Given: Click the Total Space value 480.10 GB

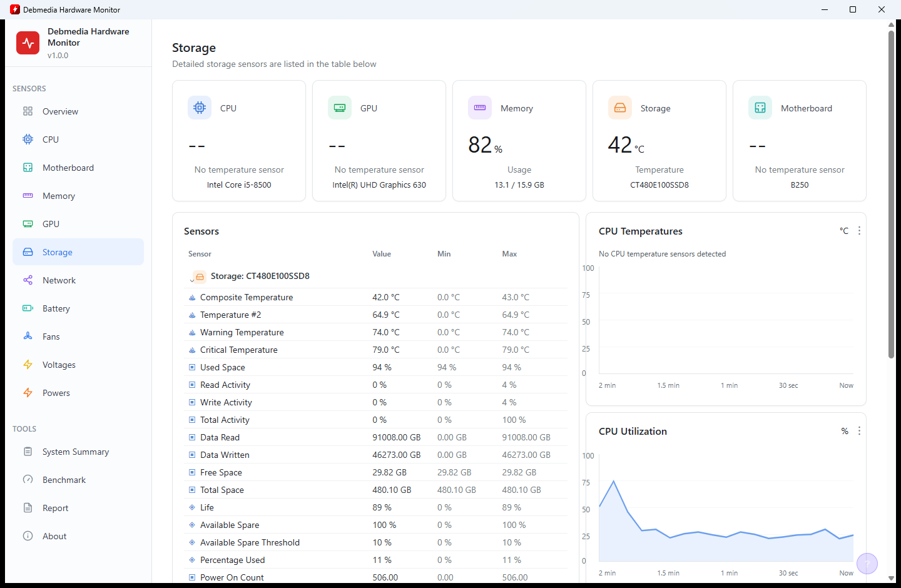Looking at the screenshot, I should pyautogui.click(x=392, y=490).
